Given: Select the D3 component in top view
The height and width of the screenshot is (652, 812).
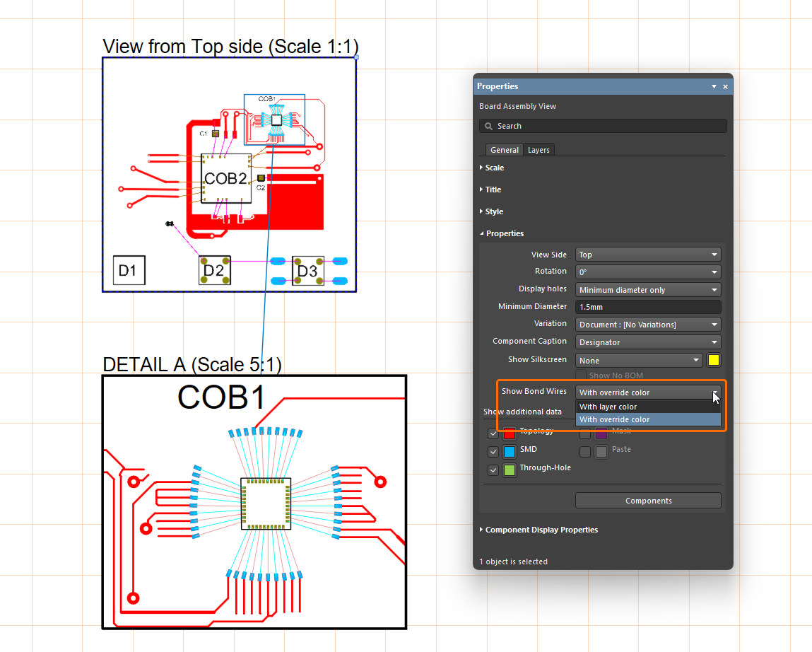Looking at the screenshot, I should [308, 271].
